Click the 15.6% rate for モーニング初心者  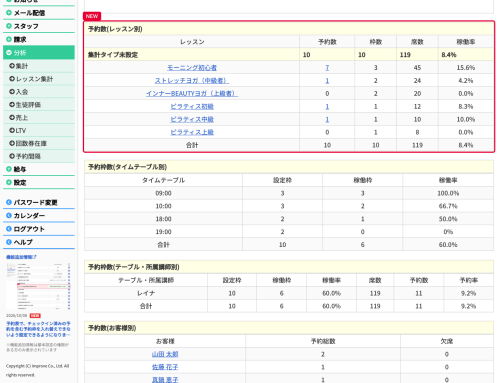tap(466, 68)
